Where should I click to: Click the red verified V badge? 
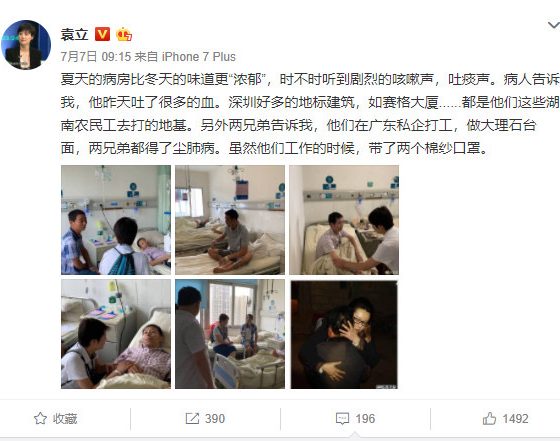(102, 34)
